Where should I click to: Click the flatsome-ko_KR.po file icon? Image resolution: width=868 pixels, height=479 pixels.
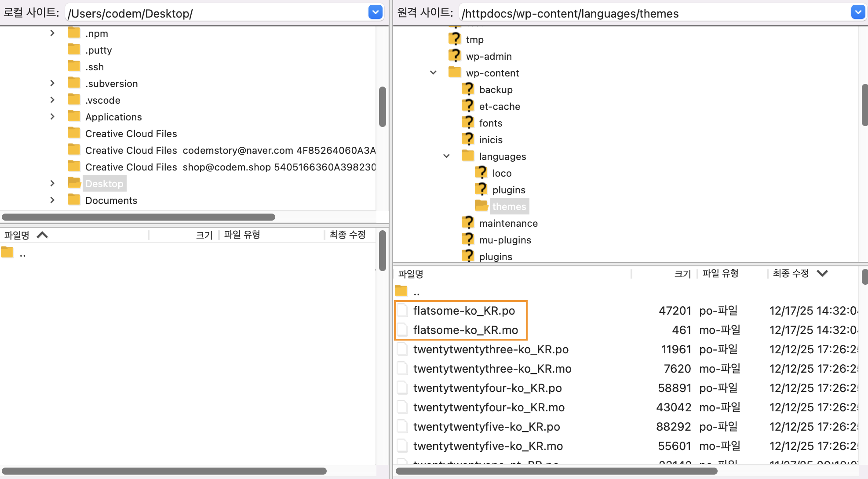point(402,311)
